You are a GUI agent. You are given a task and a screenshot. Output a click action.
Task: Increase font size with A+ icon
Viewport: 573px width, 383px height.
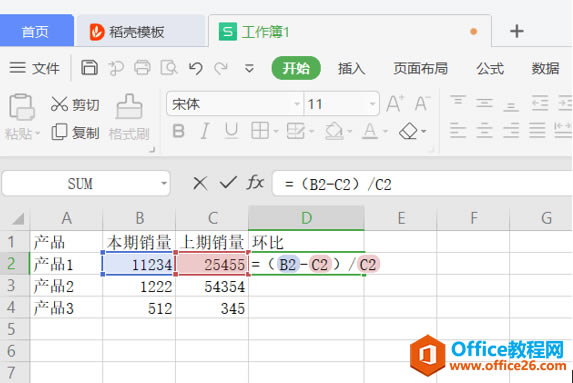[395, 104]
